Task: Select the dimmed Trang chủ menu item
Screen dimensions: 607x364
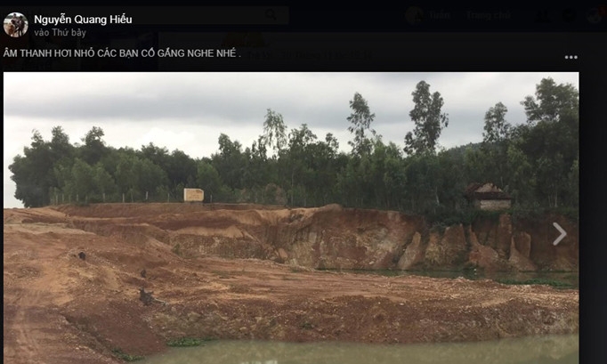Action: (489, 15)
